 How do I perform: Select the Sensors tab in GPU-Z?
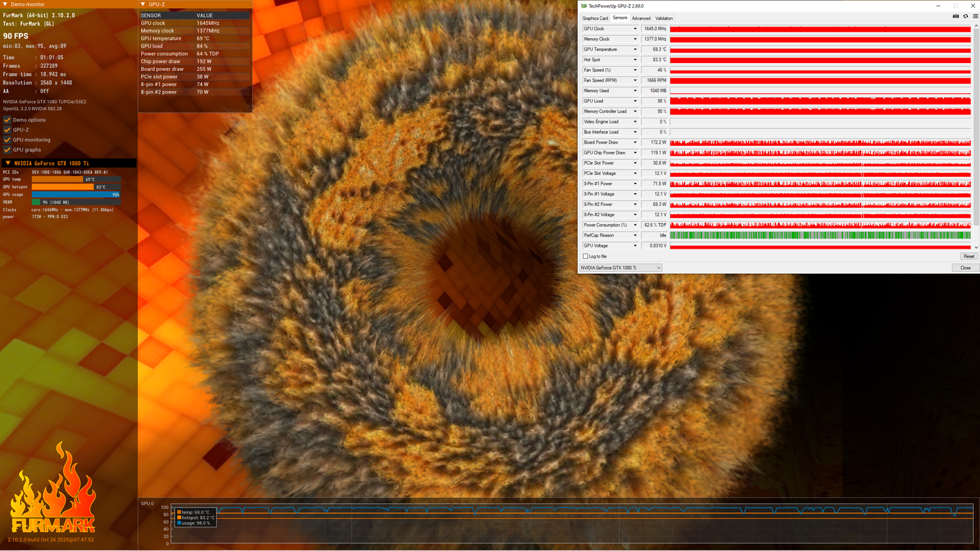pos(620,18)
